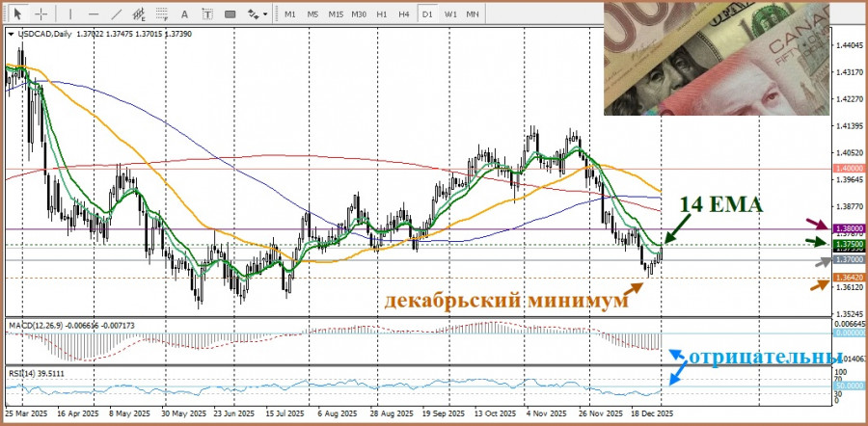The width and height of the screenshot is (868, 426).
Task: Switch to the W1 weekly timeframe
Action: [x=450, y=14]
